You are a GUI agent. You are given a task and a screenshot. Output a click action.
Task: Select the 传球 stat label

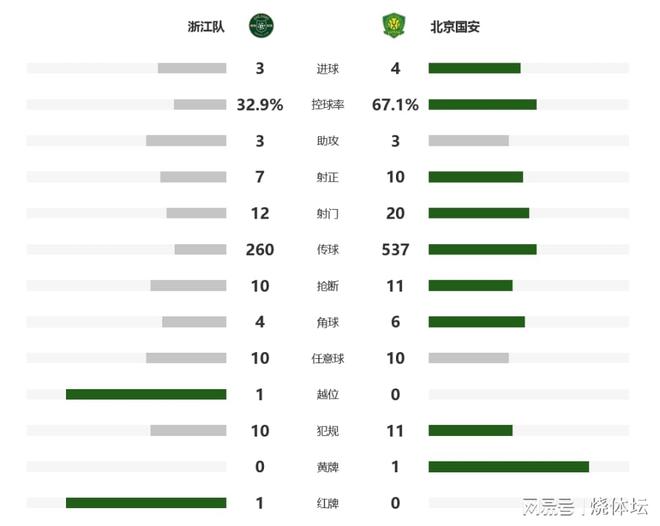click(x=327, y=250)
